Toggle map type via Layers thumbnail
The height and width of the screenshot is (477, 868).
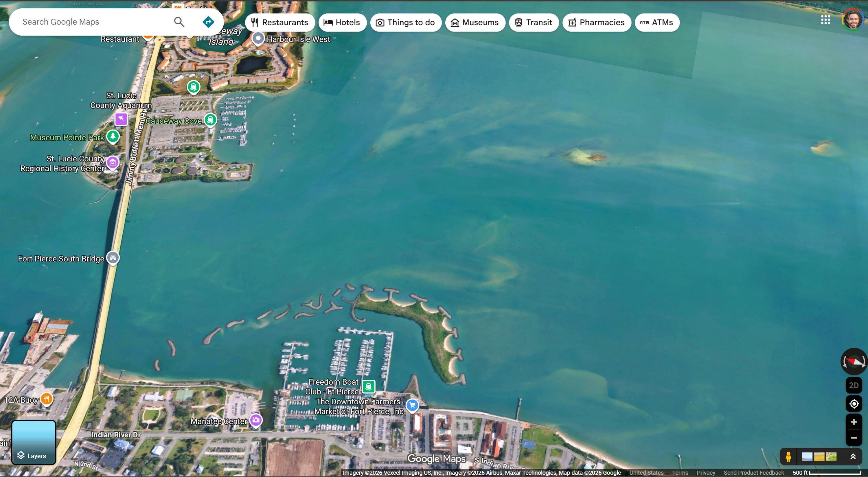(x=34, y=442)
